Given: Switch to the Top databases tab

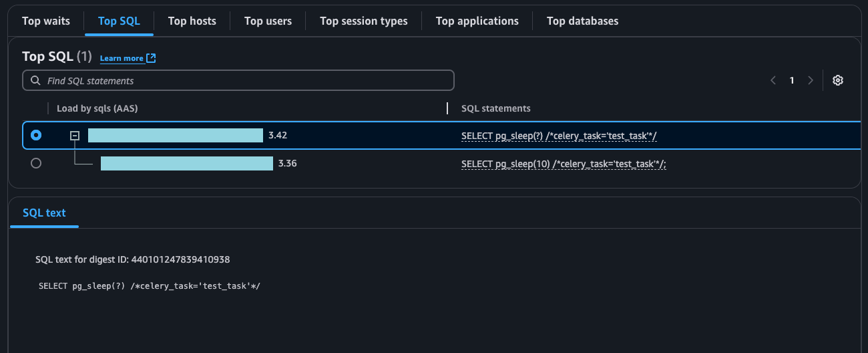Looking at the screenshot, I should tap(583, 21).
